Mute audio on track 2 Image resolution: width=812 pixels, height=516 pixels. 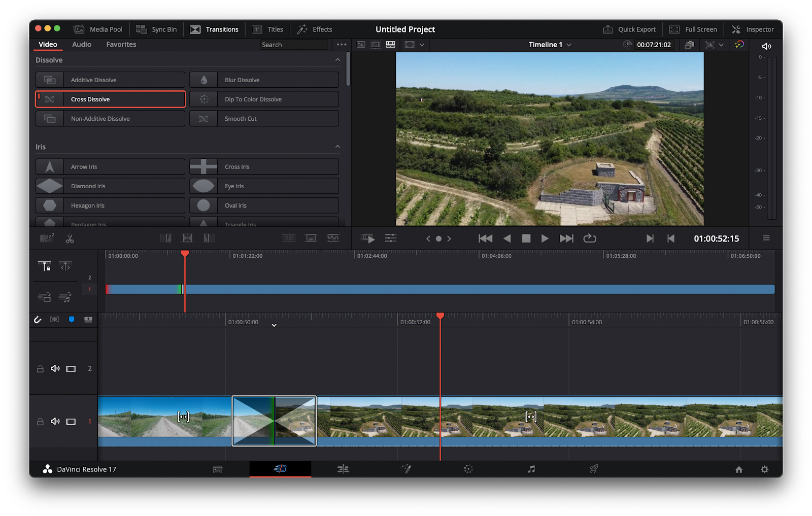point(55,369)
